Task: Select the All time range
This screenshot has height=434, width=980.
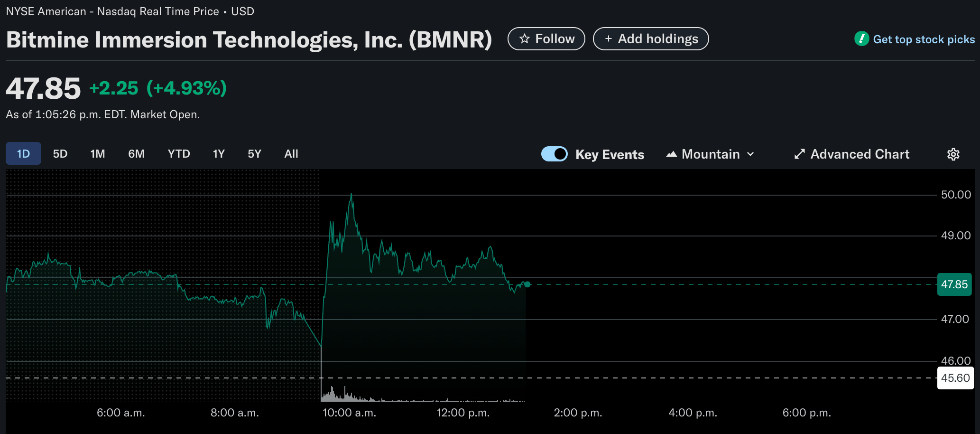Action: [x=291, y=154]
